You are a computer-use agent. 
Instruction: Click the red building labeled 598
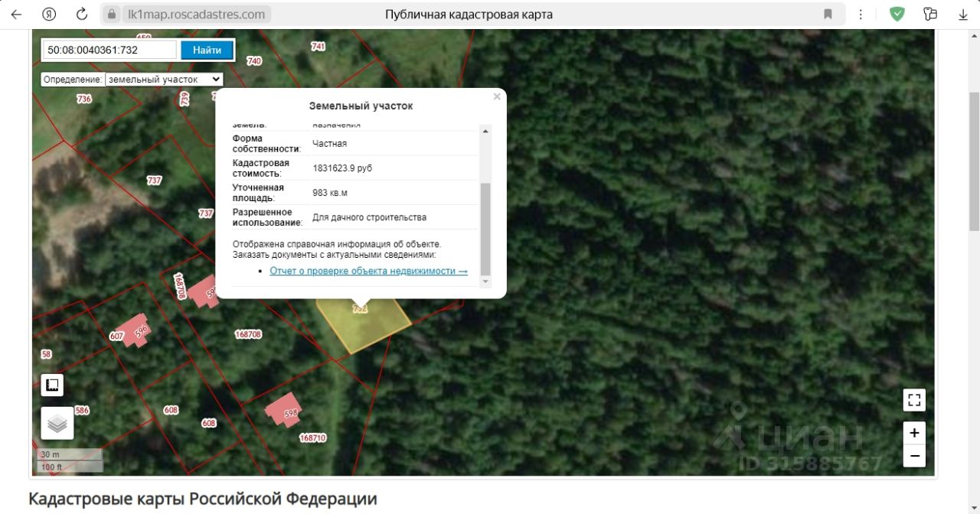click(283, 412)
